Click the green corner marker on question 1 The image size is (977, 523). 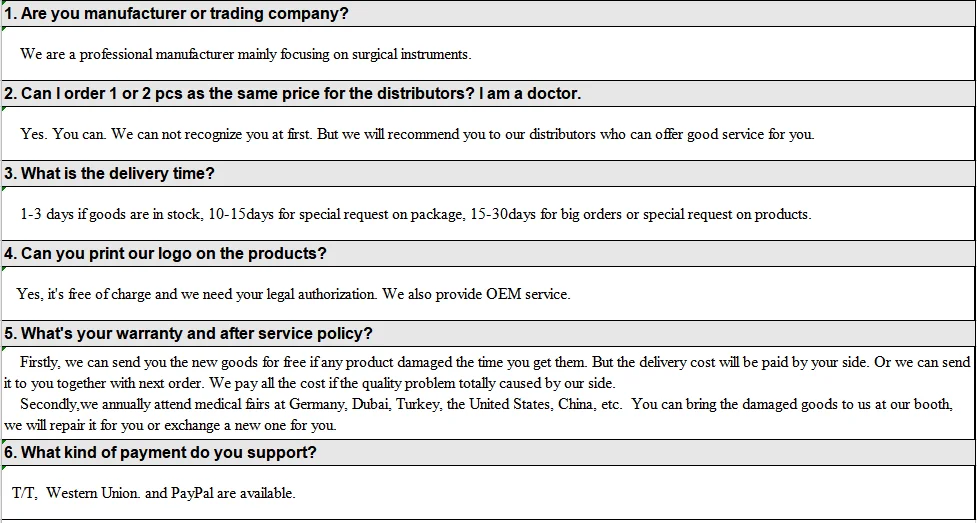[x=4, y=4]
